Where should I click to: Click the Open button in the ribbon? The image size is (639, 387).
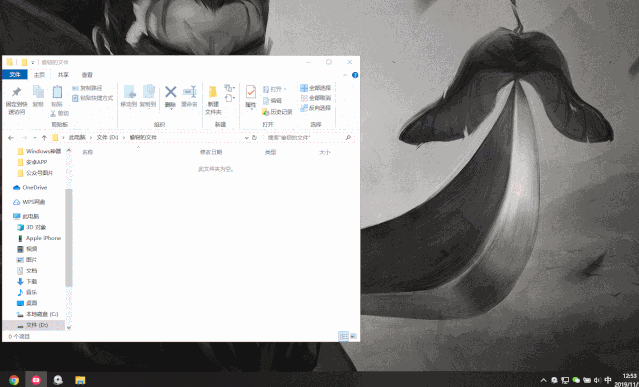(274, 89)
